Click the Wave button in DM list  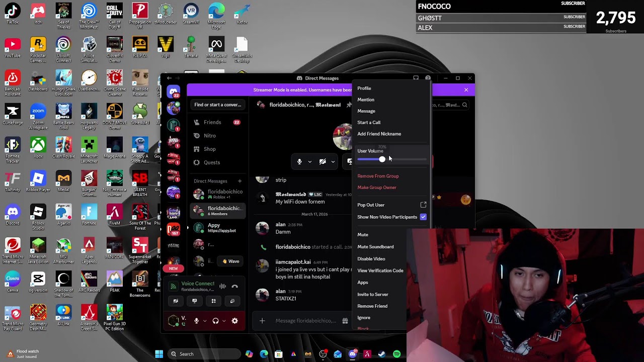(231, 261)
